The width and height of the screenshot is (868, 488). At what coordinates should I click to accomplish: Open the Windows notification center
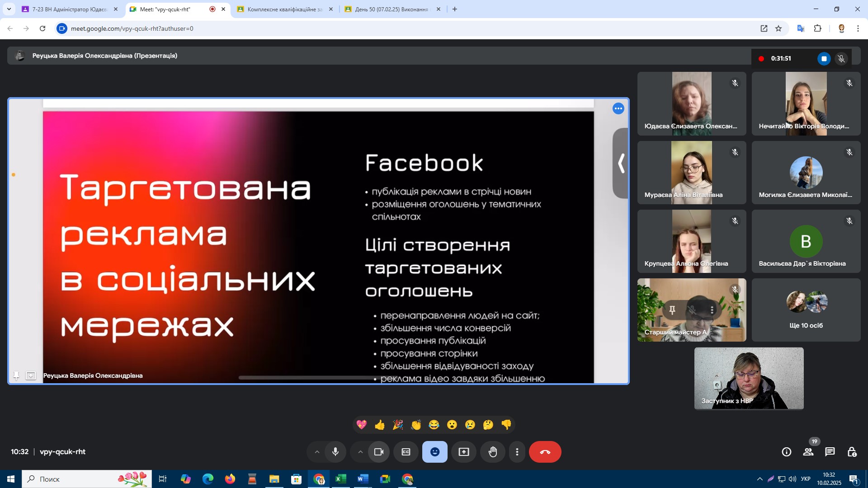click(x=854, y=479)
